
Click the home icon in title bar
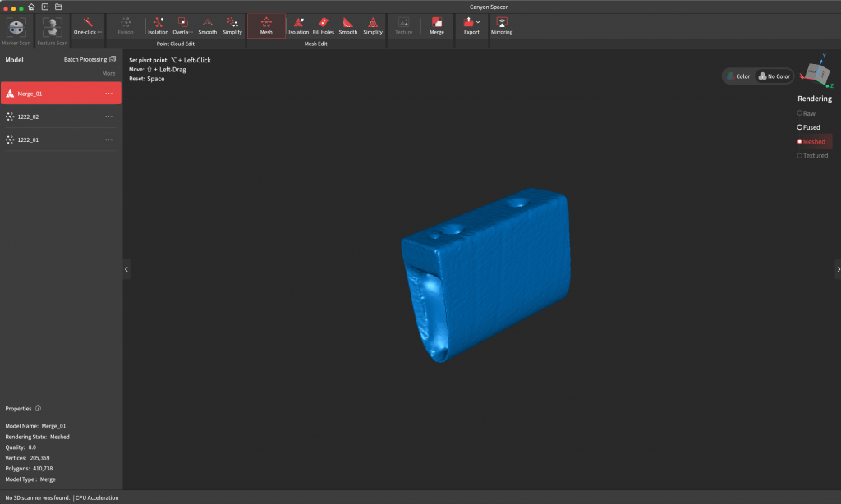(x=31, y=7)
